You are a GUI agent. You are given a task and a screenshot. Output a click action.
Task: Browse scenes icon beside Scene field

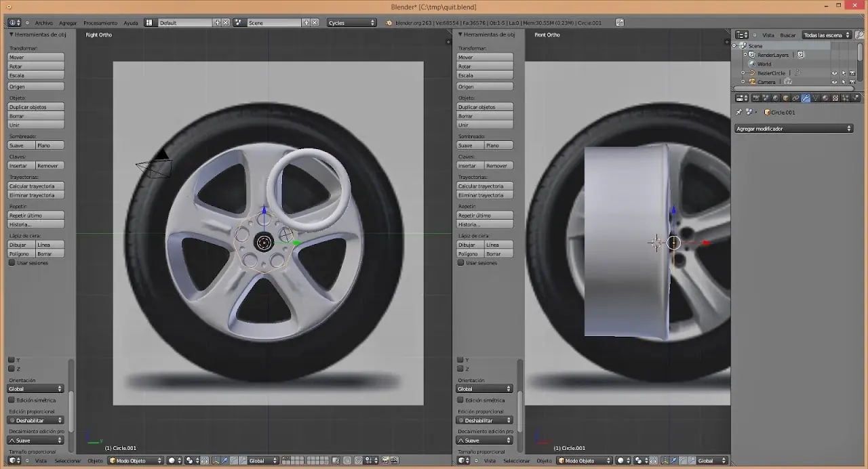(x=239, y=22)
